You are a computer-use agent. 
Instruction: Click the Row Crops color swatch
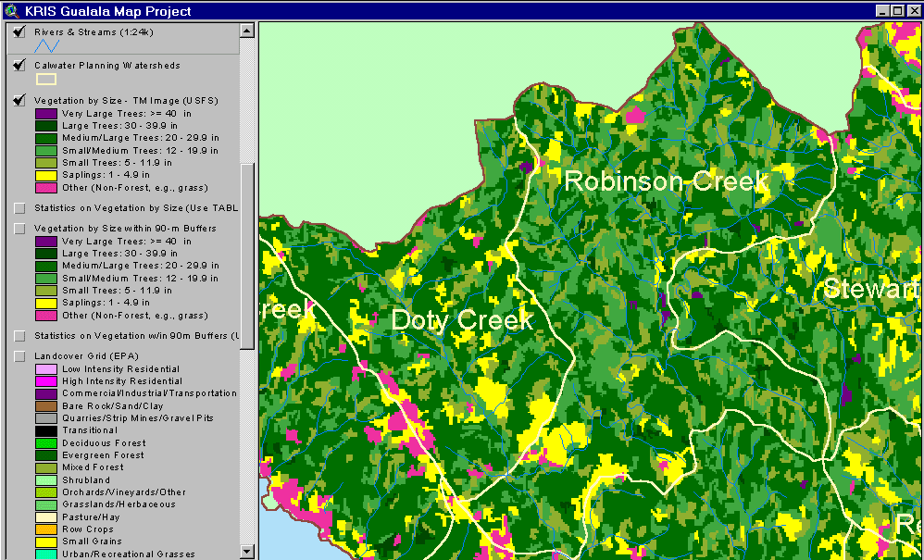46,530
